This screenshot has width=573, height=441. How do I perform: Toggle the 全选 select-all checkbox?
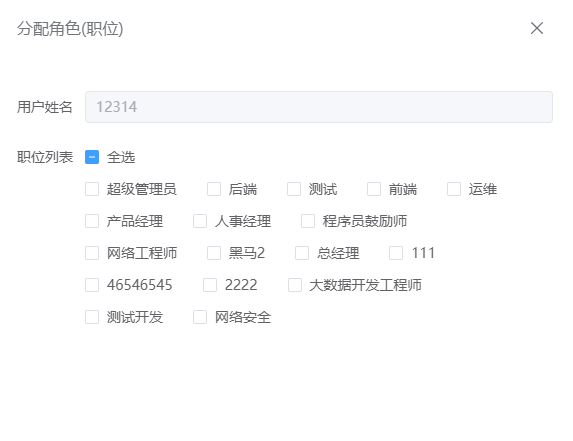point(92,157)
